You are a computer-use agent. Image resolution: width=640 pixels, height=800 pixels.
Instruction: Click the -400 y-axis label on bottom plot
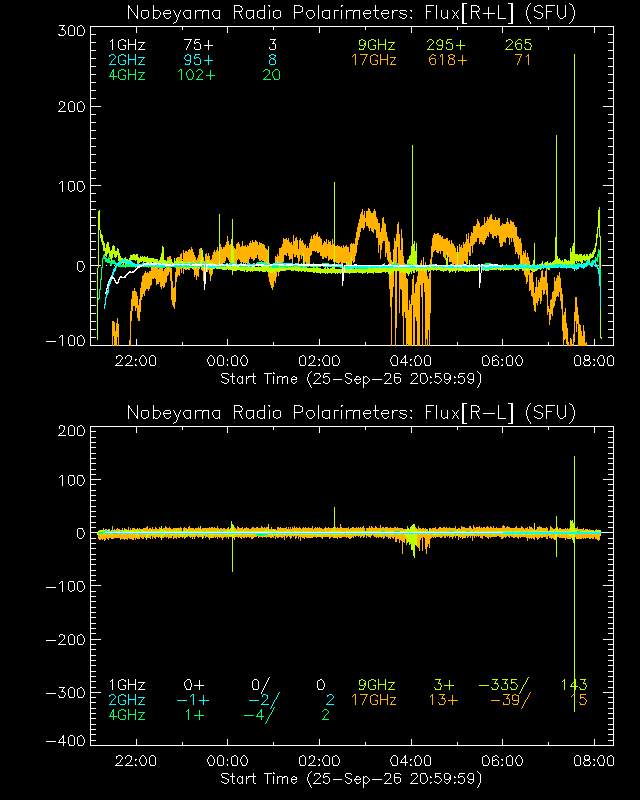tap(66, 741)
